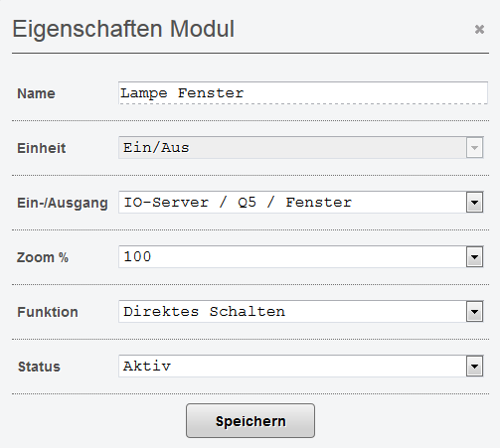Click the Einheit label
The height and width of the screenshot is (448, 500).
click(x=42, y=148)
